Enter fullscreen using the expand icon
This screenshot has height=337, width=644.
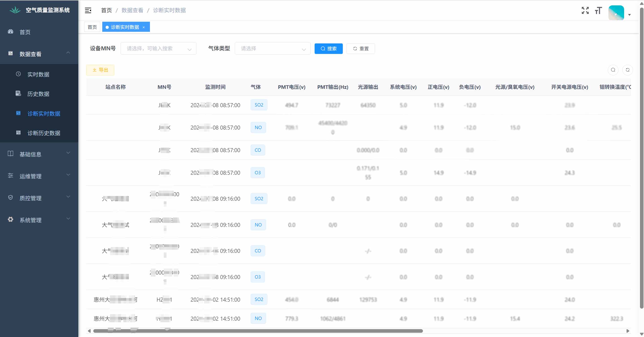pyautogui.click(x=585, y=10)
